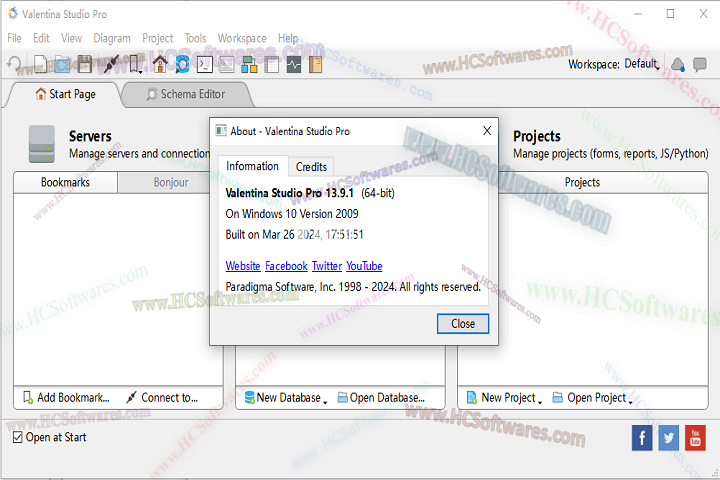Open the Workspace menu
The height and width of the screenshot is (480, 720).
click(x=242, y=38)
